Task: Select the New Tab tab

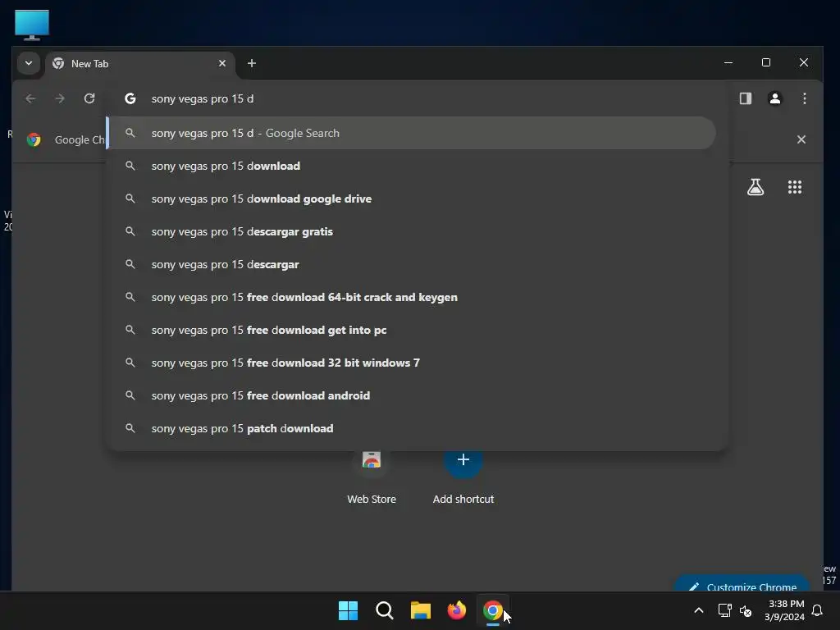Action: pos(139,64)
